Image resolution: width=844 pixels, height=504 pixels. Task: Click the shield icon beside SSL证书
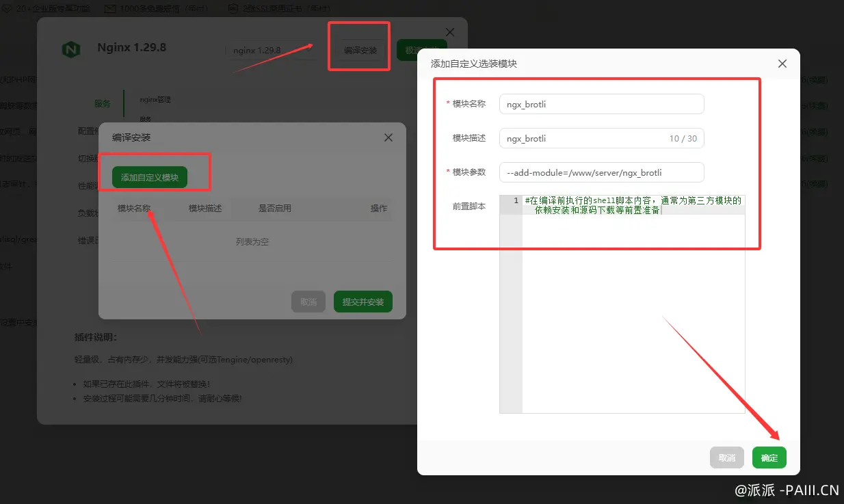(233, 9)
